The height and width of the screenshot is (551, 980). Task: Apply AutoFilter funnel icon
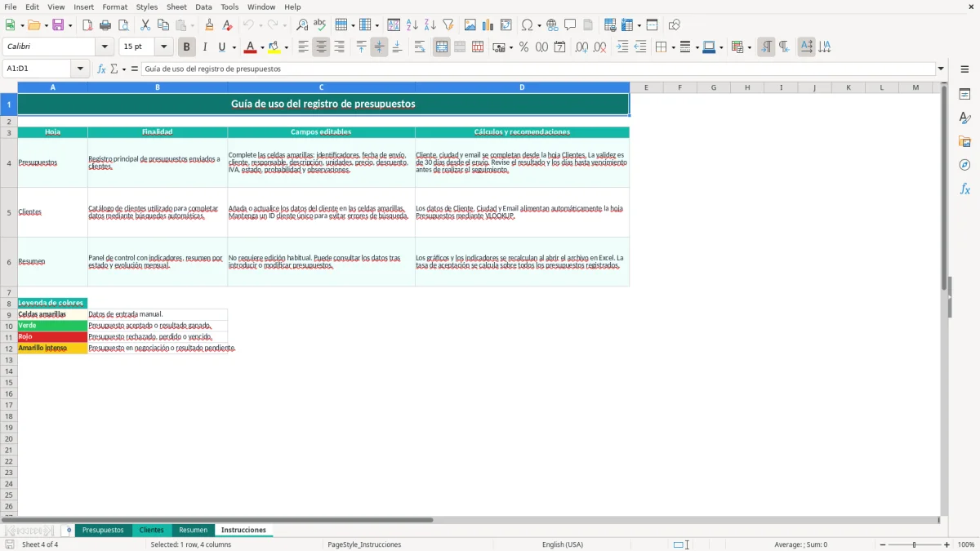[448, 25]
